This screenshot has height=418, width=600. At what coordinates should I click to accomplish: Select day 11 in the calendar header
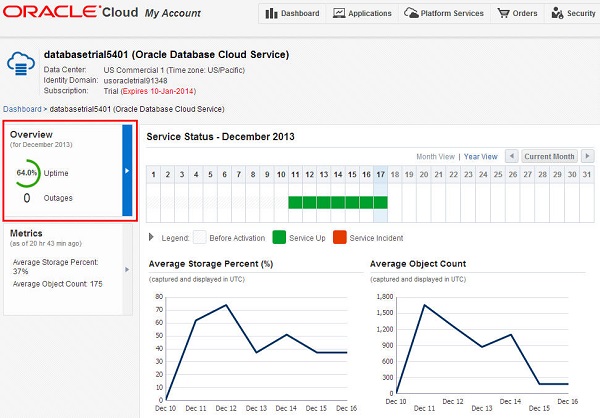(x=295, y=175)
